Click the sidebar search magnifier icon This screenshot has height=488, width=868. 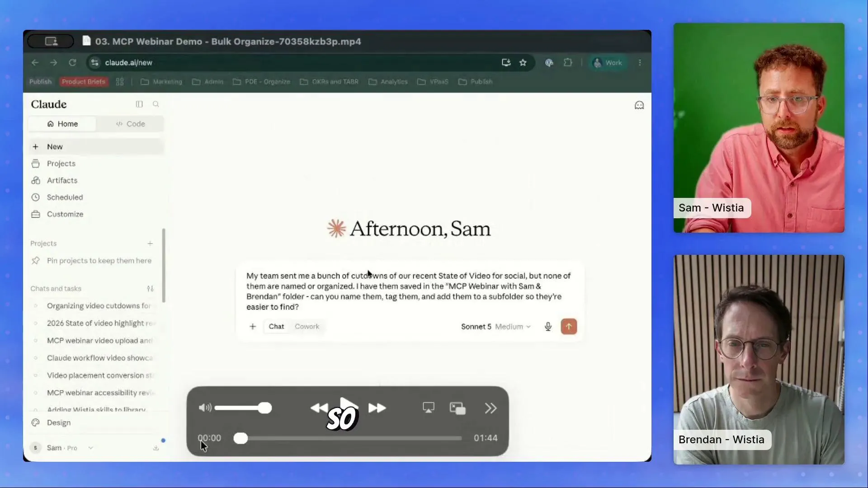pos(156,104)
